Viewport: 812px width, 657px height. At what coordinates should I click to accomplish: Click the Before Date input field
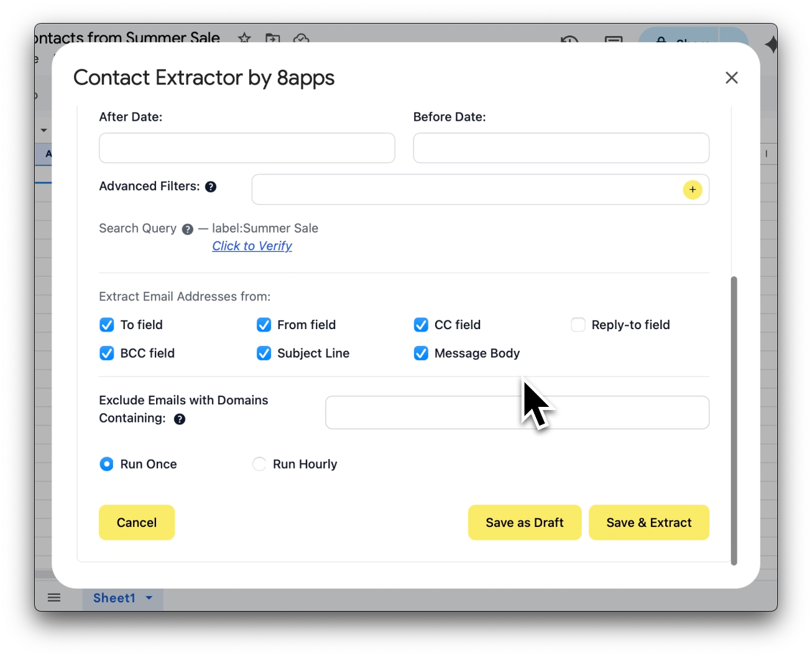pos(561,148)
